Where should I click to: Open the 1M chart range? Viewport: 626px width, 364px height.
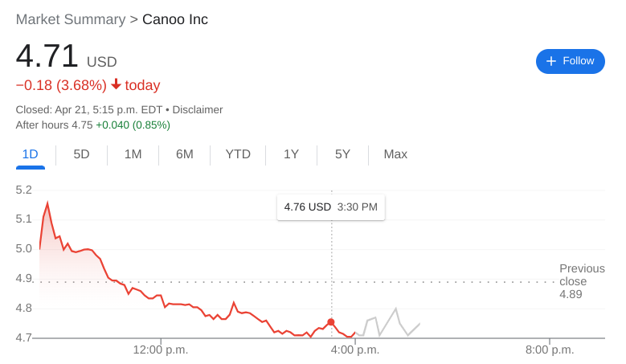point(133,154)
